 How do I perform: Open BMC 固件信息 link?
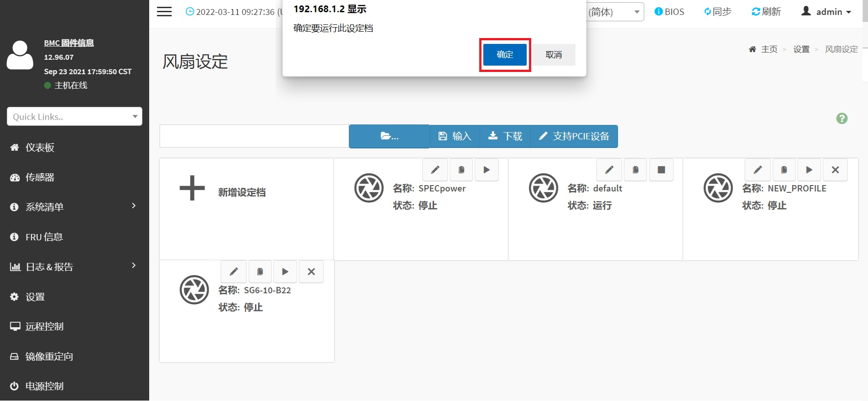(69, 43)
